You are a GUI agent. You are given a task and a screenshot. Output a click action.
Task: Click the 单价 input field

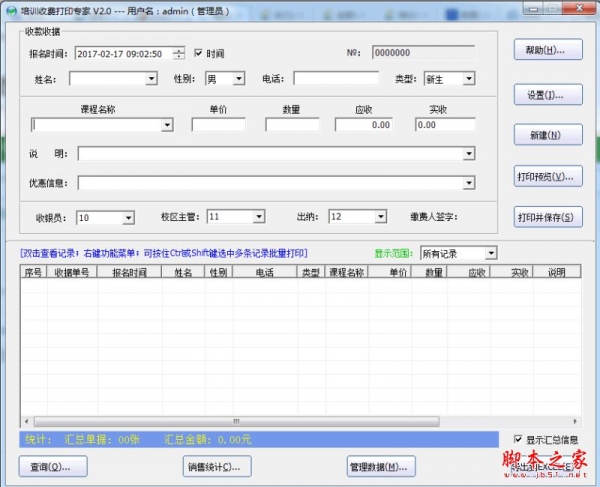[x=218, y=125]
